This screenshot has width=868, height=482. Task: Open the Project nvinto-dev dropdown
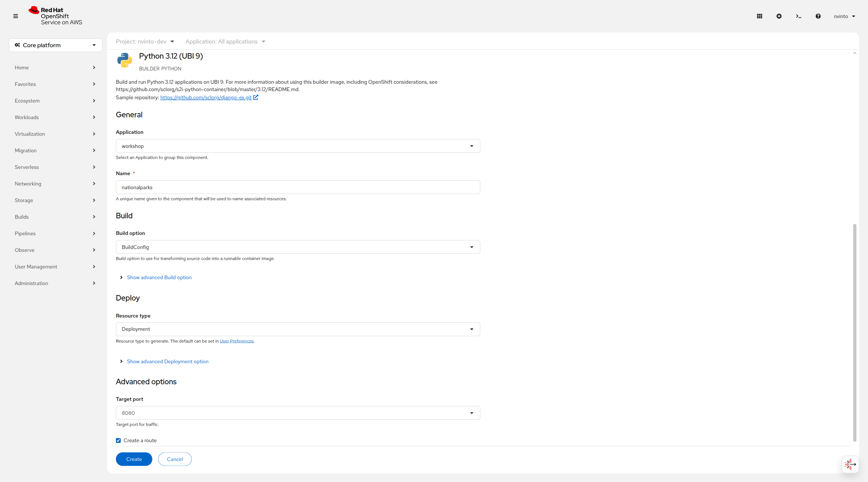click(145, 41)
